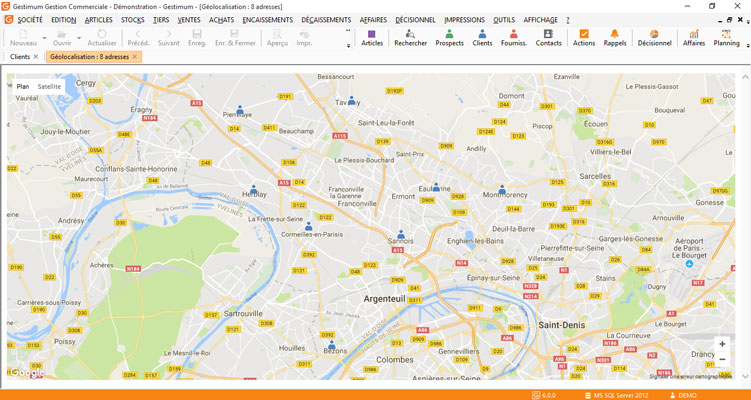Open the VENTES menu
Screen dimensions: 751x400
tap(189, 20)
